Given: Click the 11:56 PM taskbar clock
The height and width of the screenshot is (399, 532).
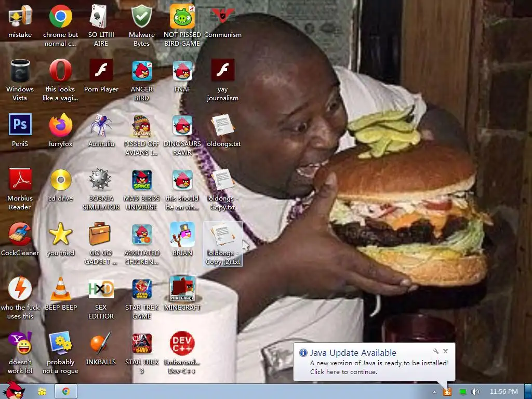Looking at the screenshot, I should pyautogui.click(x=503, y=392).
